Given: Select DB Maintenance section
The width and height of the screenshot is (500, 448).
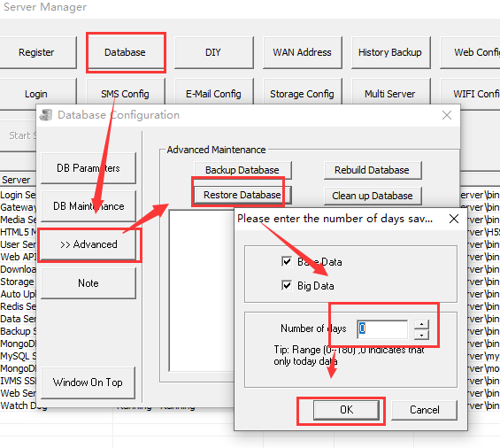Looking at the screenshot, I should click(x=88, y=206).
